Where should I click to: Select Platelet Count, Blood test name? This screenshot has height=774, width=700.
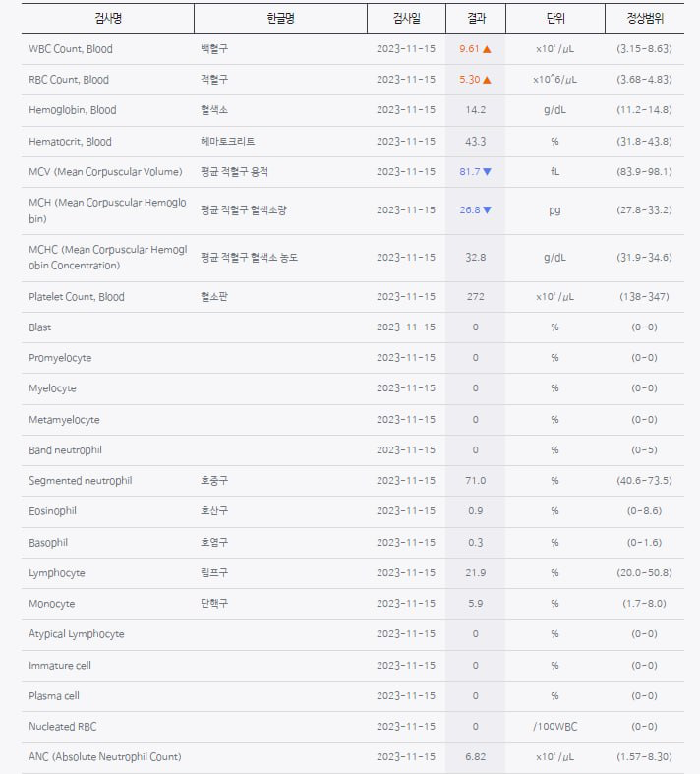coord(77,296)
